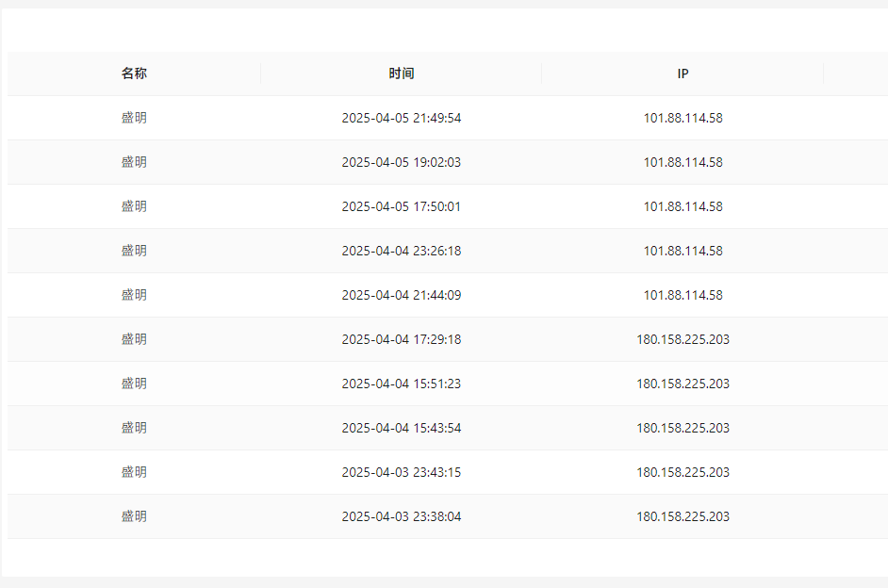
Task: Select the 盛明 link in the 15:43:54 row
Action: coord(134,428)
